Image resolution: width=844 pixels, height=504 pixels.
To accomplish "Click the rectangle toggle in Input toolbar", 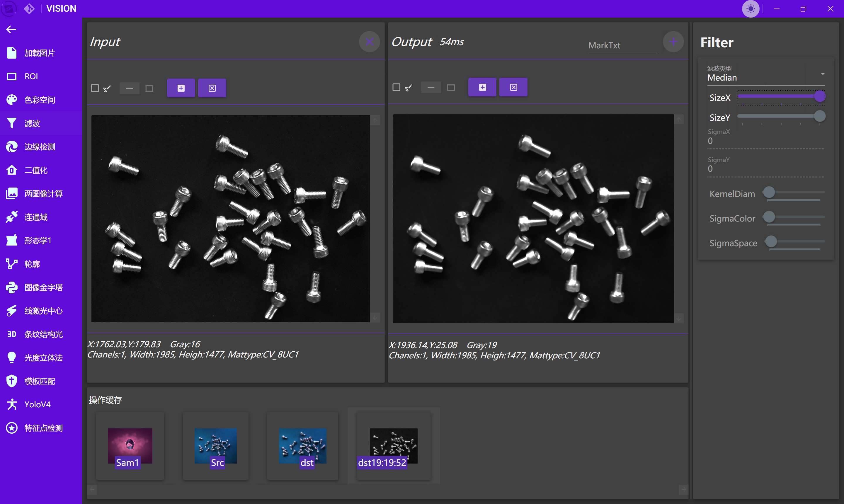I will pyautogui.click(x=149, y=88).
